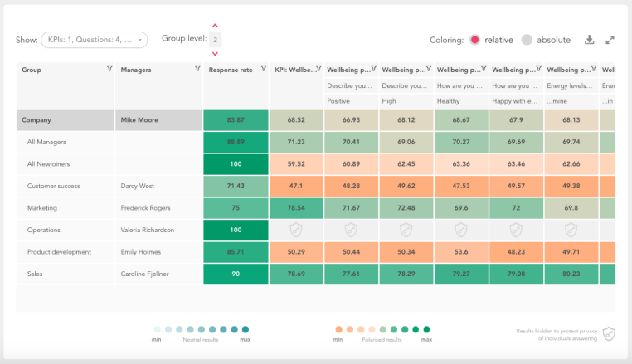Click the Sales response rate cell showing 90
The height and width of the screenshot is (364, 632).
(x=236, y=274)
